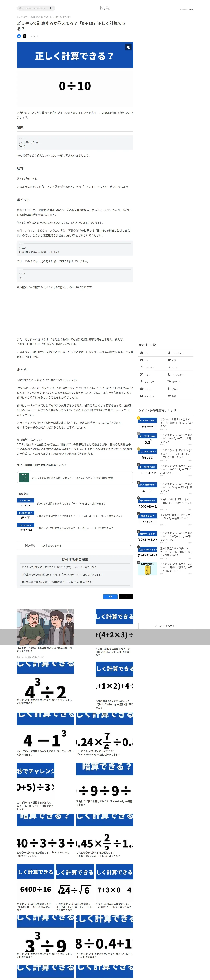The height and width of the screenshot is (980, 210).
Task: Open the おでかけ category airplane icon
Action: click(x=169, y=382)
